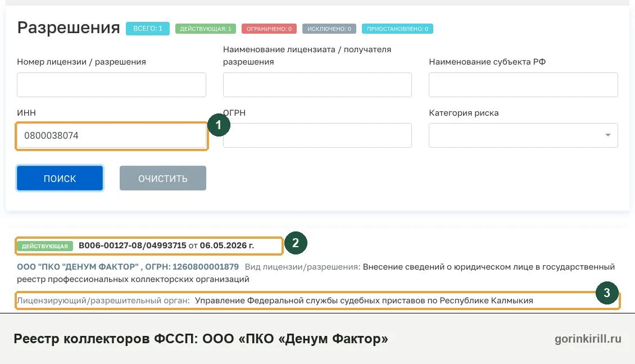Click the gorinkirill.ru site label

(588, 339)
